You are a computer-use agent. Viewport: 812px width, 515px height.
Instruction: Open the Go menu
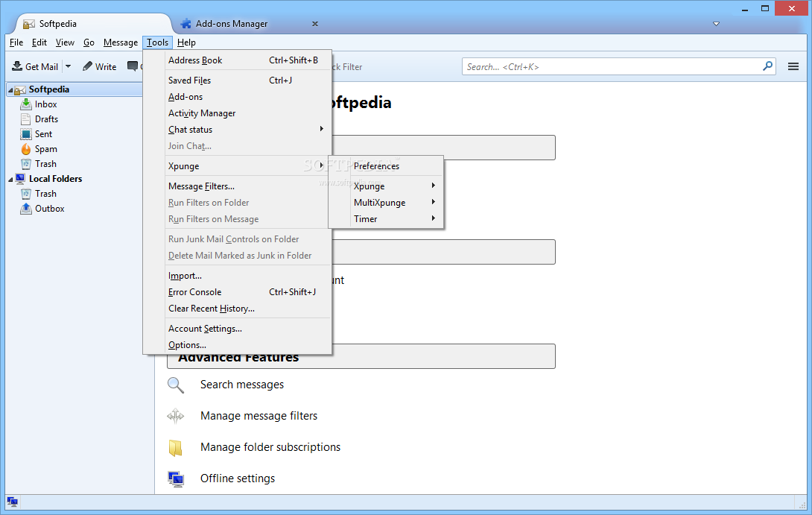click(89, 42)
